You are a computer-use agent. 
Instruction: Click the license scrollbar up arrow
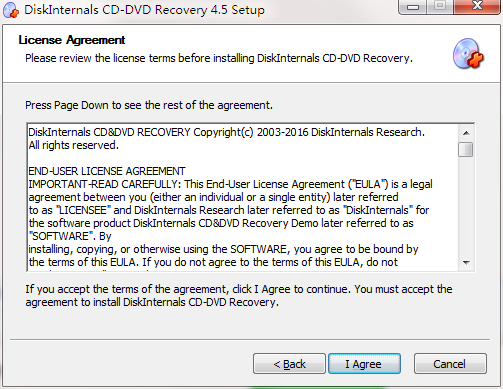pos(466,133)
